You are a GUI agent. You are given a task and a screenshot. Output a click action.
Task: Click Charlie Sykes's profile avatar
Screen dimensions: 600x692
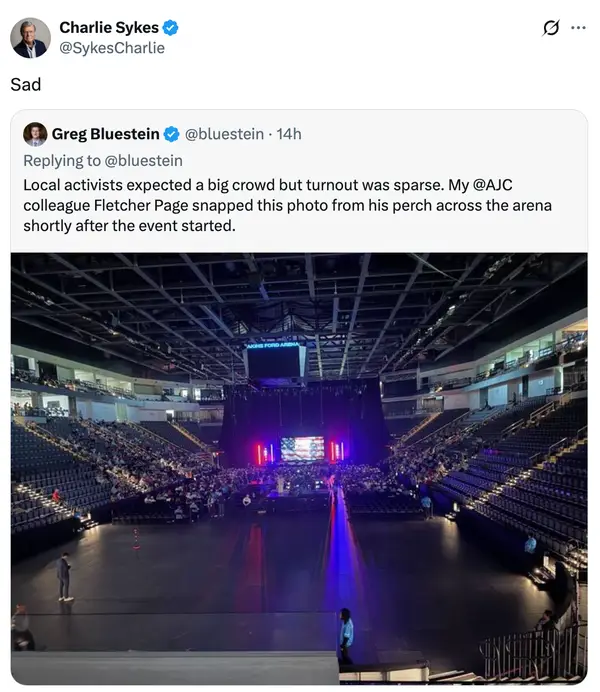point(31,38)
